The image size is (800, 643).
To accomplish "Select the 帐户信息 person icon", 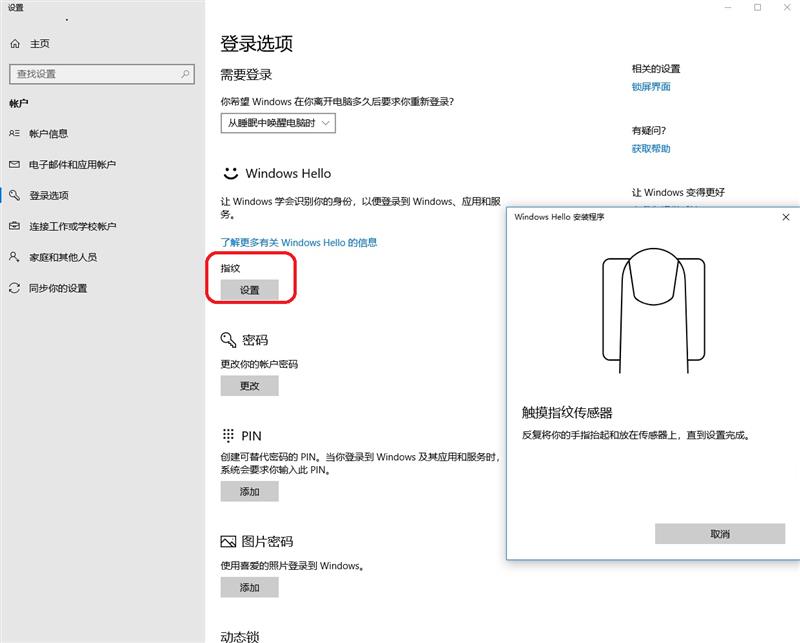I will click(14, 132).
